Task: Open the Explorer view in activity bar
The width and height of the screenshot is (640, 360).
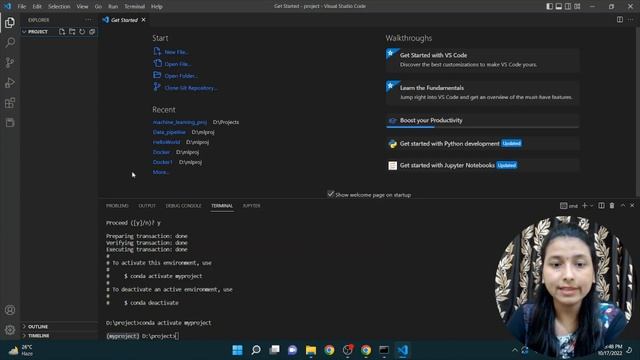Action: (10, 22)
